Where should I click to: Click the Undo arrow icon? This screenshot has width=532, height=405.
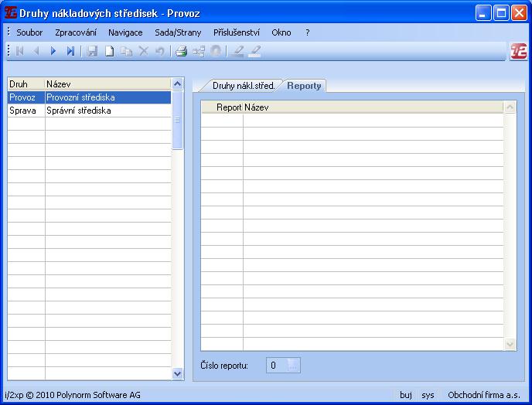pyautogui.click(x=160, y=51)
